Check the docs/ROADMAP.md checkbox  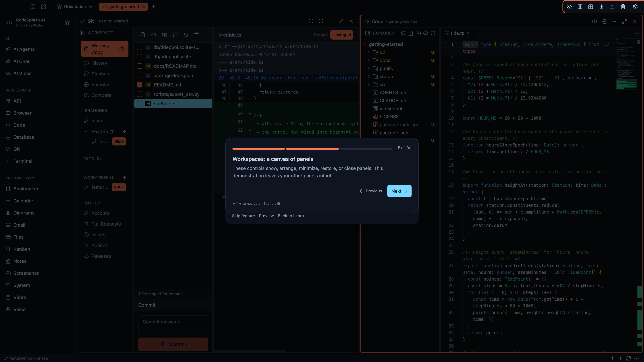140,66
